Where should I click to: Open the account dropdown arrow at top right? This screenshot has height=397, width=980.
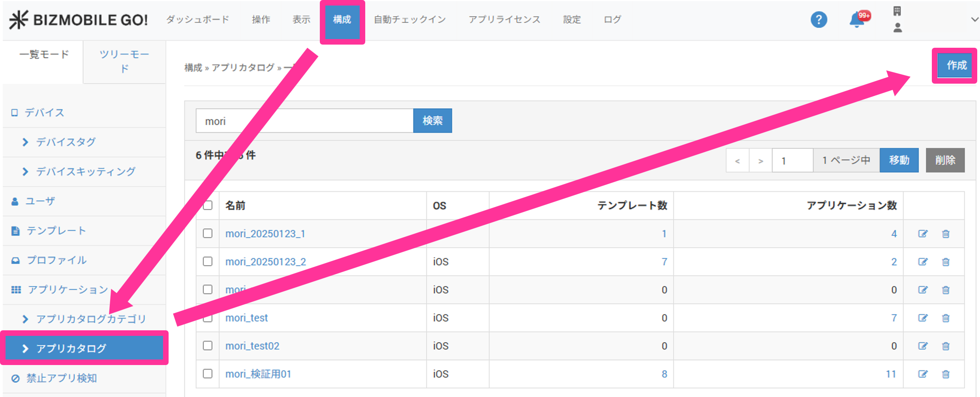point(974,19)
